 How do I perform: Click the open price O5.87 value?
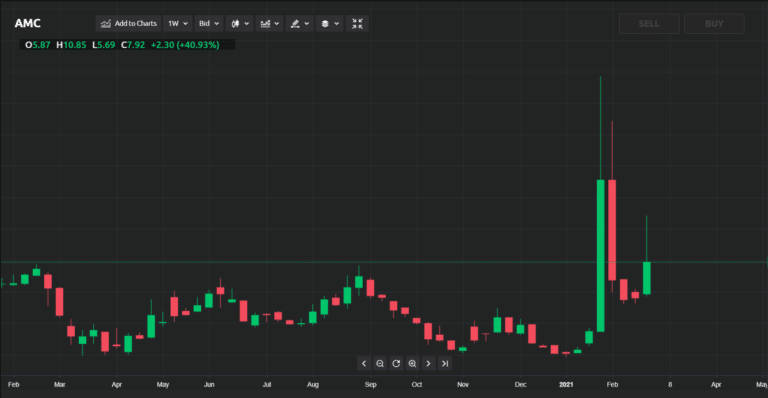[x=38, y=45]
